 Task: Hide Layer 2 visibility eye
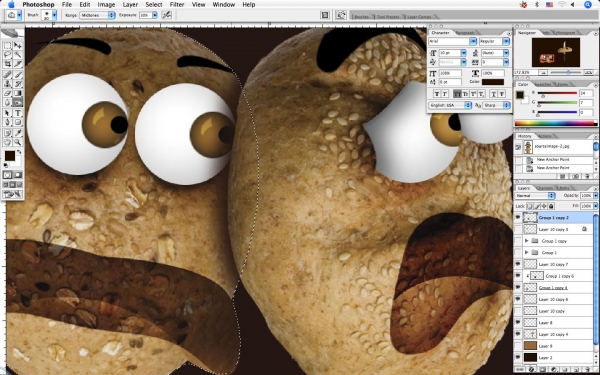coord(518,357)
